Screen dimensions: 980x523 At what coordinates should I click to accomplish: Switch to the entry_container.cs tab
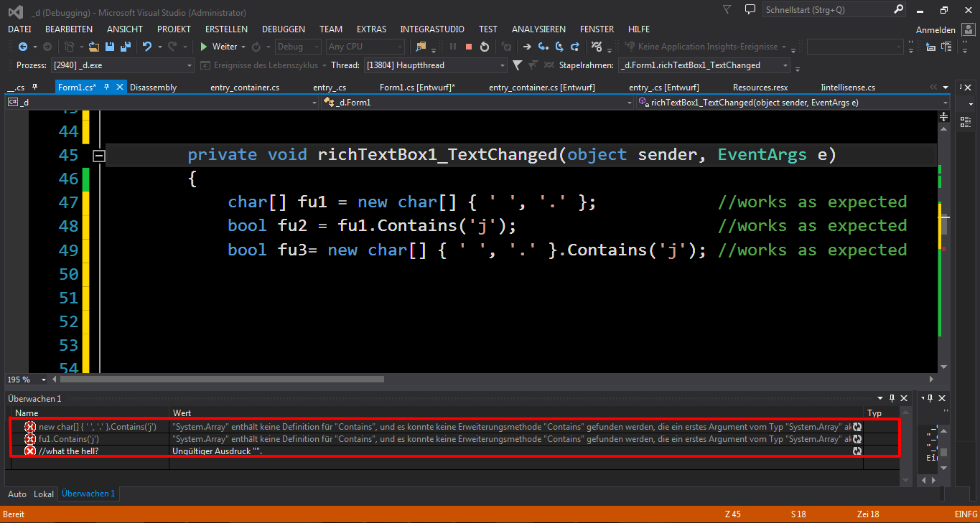pos(245,88)
